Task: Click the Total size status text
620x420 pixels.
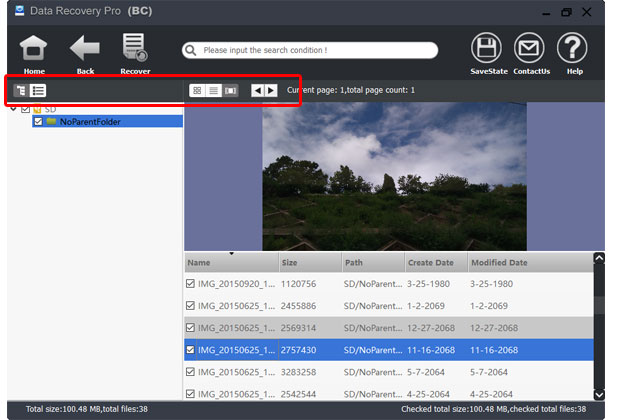Action: [87, 409]
